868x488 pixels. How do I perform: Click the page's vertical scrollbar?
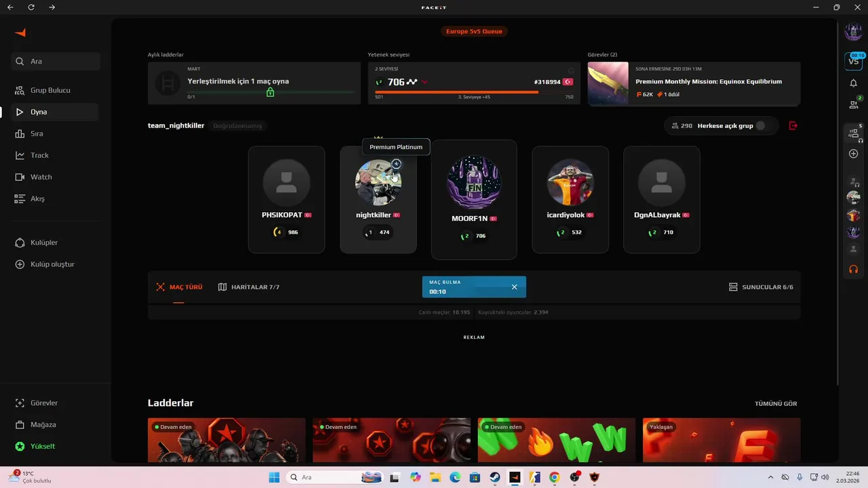[x=839, y=203]
